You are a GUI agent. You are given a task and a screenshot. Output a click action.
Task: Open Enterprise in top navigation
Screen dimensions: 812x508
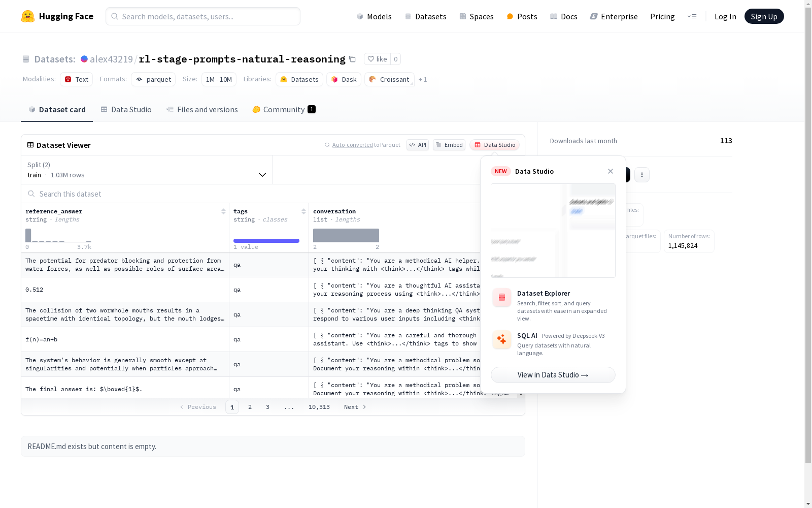tap(614, 16)
